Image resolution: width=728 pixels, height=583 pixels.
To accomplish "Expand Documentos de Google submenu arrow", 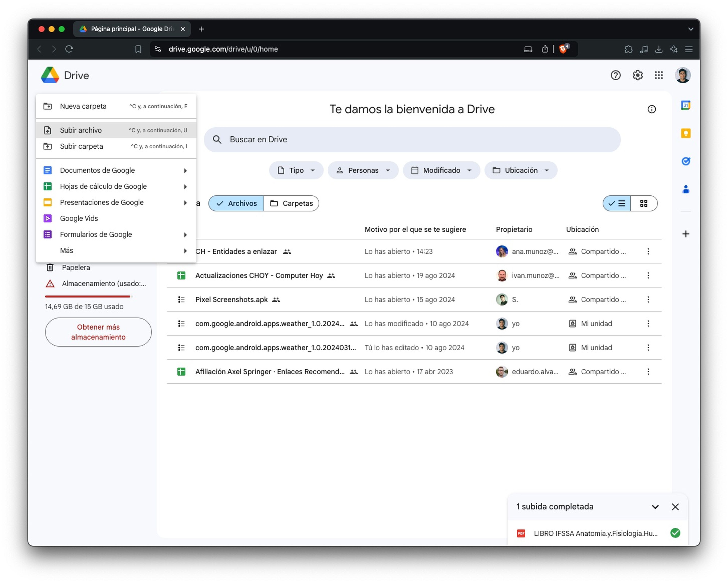I will tap(185, 170).
